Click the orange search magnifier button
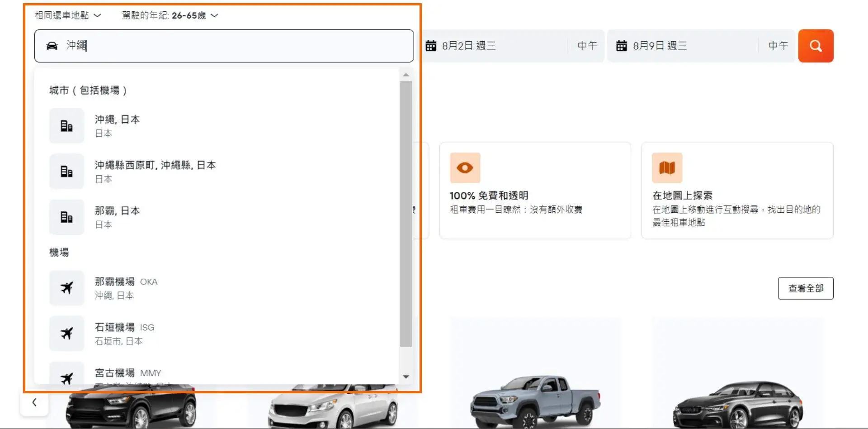 (815, 45)
